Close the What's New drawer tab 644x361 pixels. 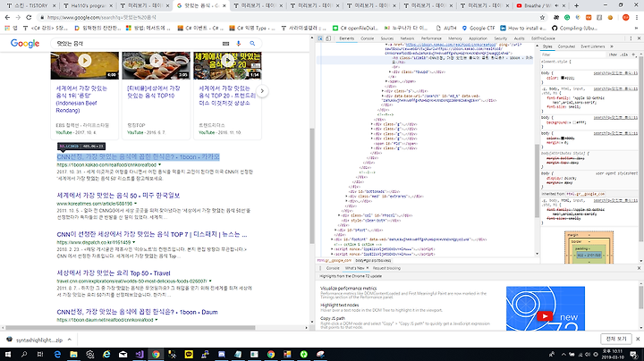368,268
